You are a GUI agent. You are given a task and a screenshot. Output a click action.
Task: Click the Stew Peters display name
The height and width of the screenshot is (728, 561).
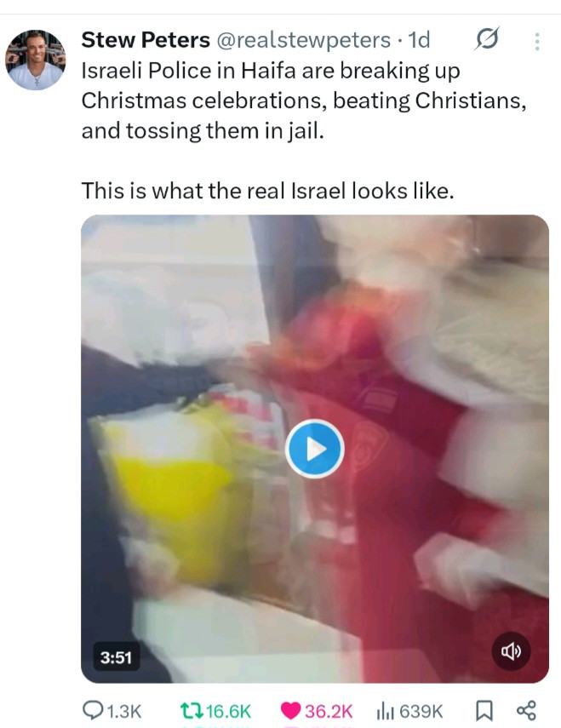146,40
